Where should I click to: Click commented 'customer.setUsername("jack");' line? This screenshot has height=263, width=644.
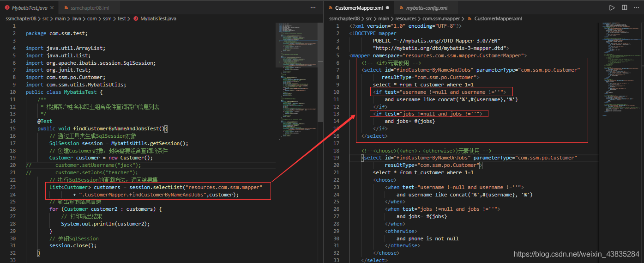coord(98,165)
